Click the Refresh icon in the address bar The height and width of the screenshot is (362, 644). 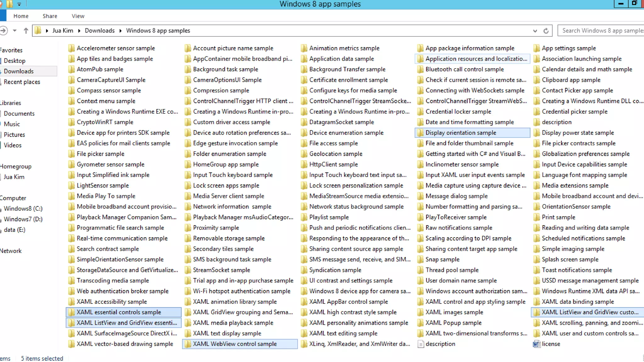point(546,31)
